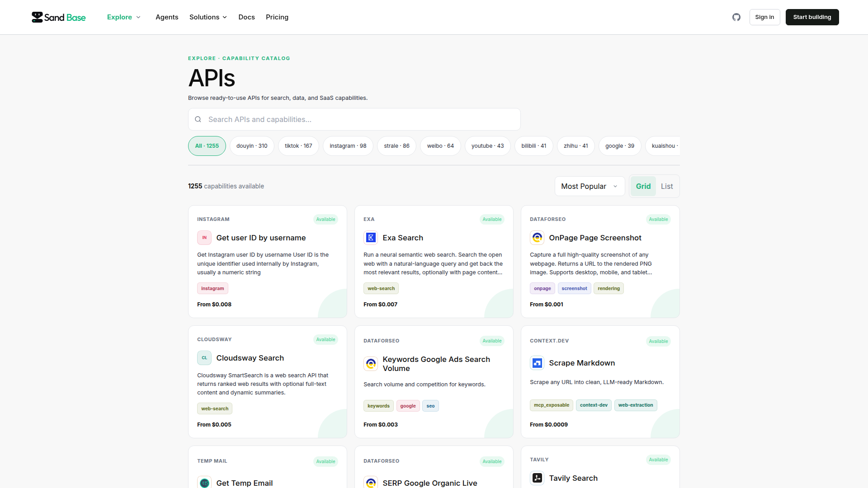Open SERP Google Organic Live title
This screenshot has width=868, height=488.
[429, 483]
